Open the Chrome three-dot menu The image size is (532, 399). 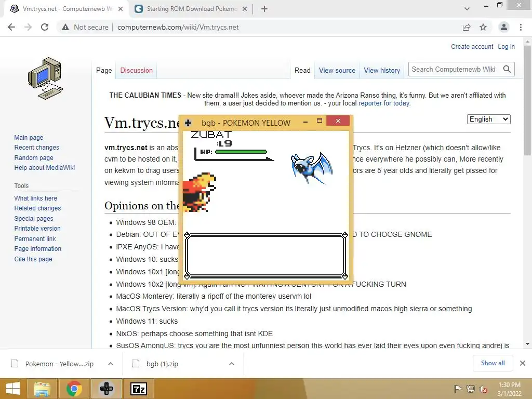[x=521, y=27]
